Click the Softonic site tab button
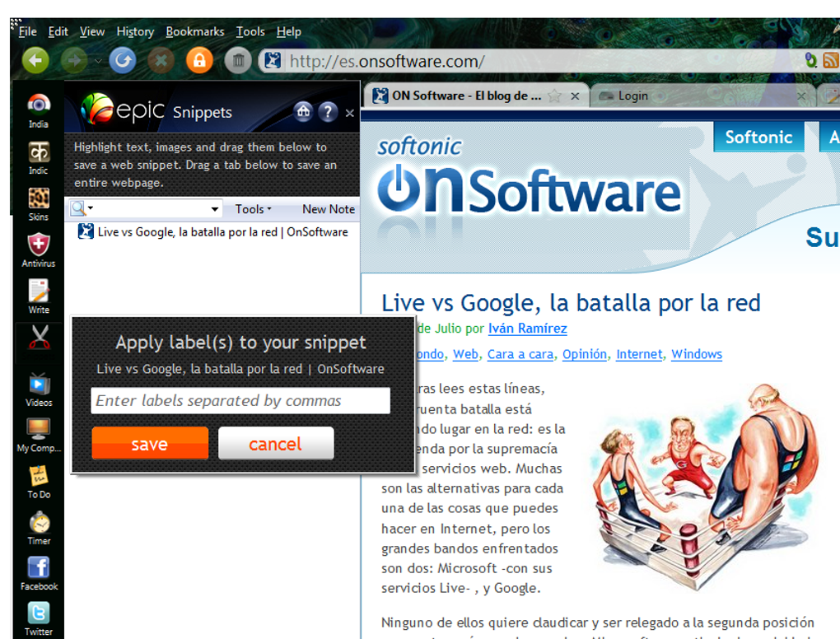The width and height of the screenshot is (840, 639). 758,138
